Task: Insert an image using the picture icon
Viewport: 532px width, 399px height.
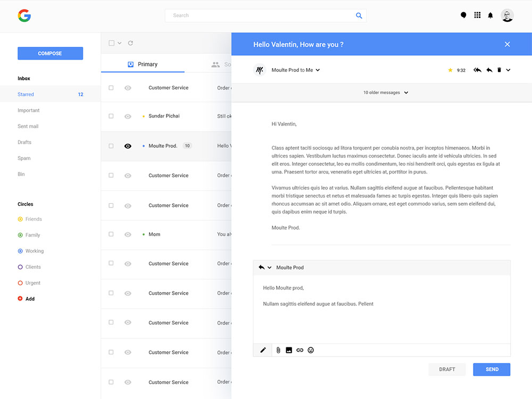Action: click(289, 350)
